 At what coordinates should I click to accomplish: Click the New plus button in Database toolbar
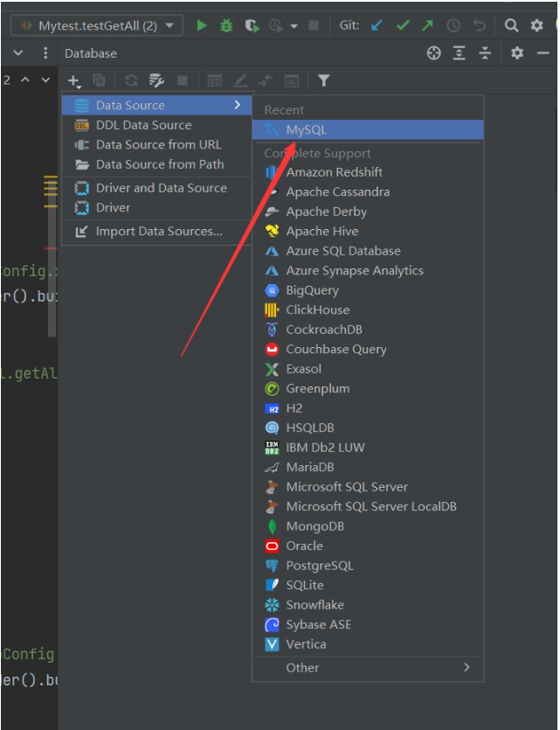74,81
